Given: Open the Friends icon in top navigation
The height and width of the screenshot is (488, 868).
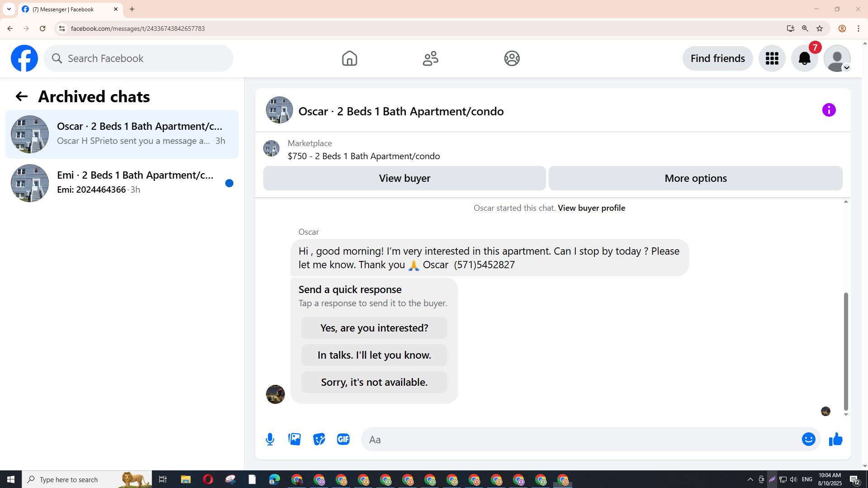Looking at the screenshot, I should tap(431, 58).
